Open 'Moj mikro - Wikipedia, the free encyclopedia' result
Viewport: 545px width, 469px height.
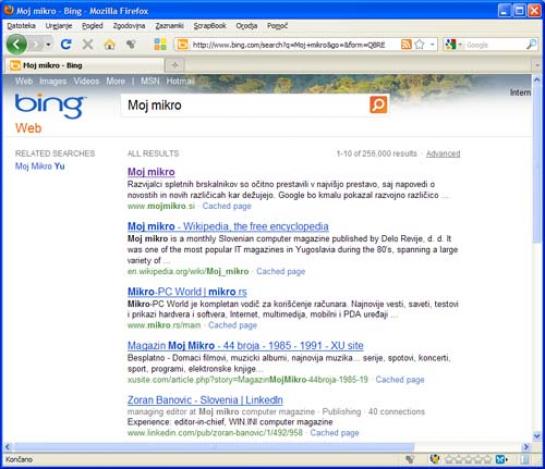[x=228, y=226]
